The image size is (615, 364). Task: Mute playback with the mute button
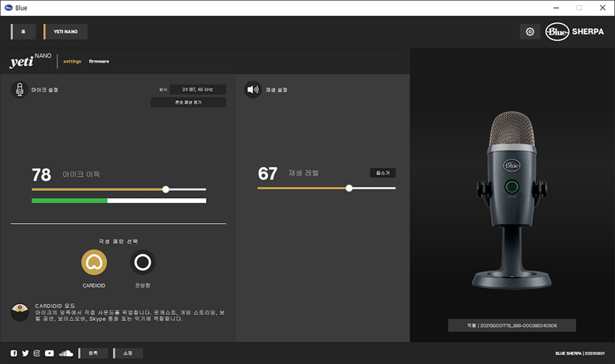click(x=383, y=173)
